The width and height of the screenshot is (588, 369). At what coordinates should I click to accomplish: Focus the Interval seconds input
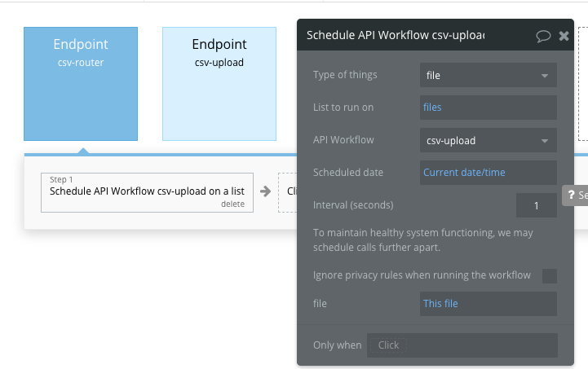point(536,205)
